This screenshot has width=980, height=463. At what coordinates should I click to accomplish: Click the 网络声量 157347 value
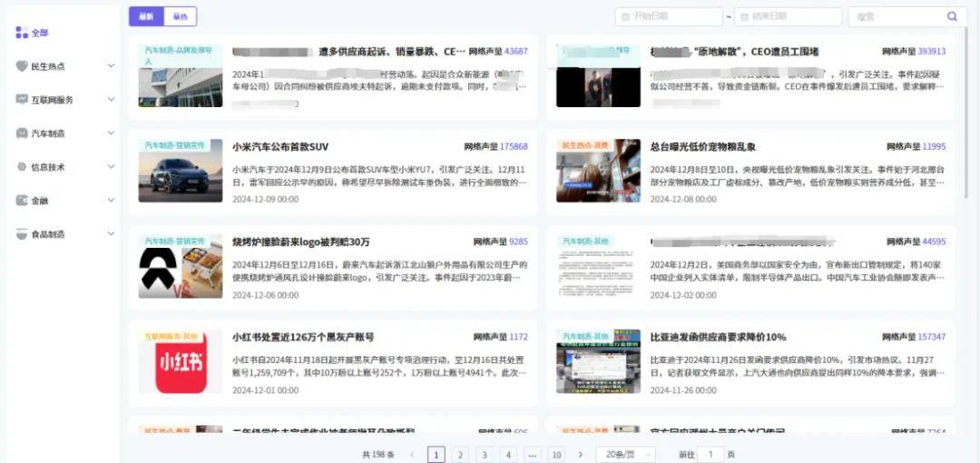point(932,337)
